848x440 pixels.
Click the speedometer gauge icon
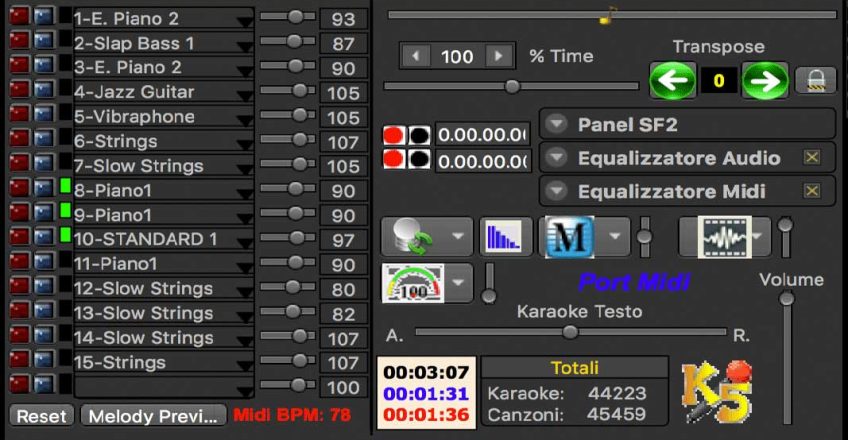pos(414,283)
